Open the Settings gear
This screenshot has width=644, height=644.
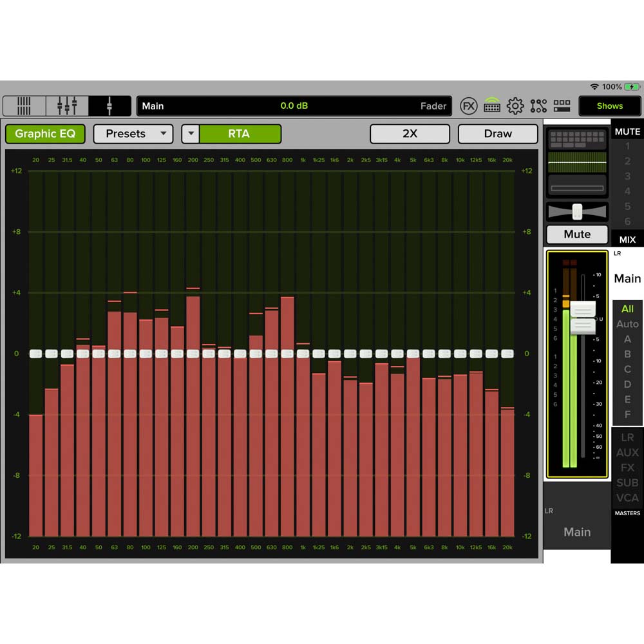point(515,106)
